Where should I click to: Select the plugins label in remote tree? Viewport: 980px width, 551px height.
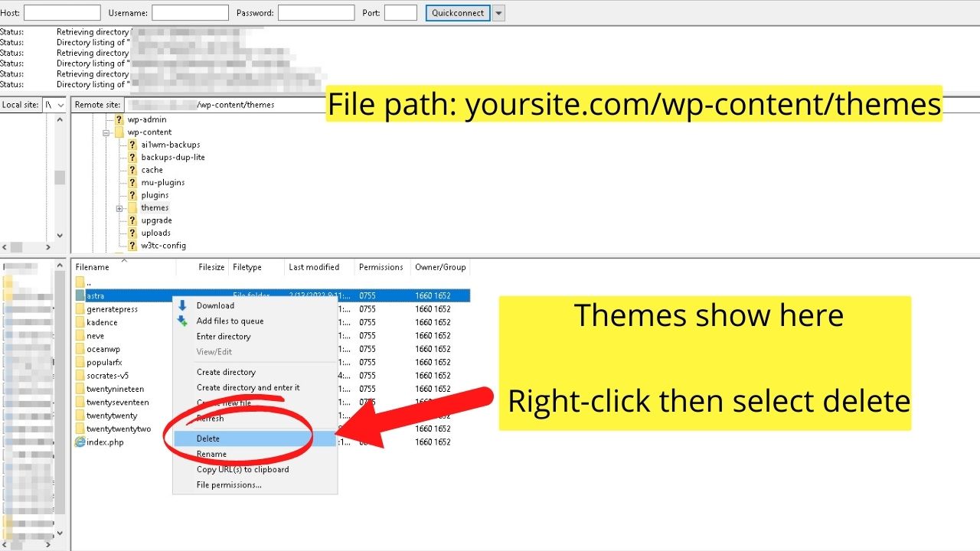pos(155,195)
